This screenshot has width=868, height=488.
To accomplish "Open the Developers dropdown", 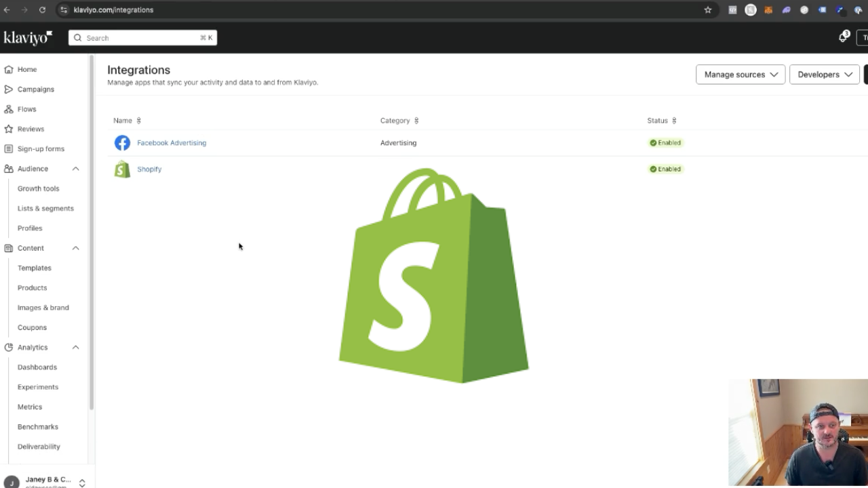I will point(825,75).
